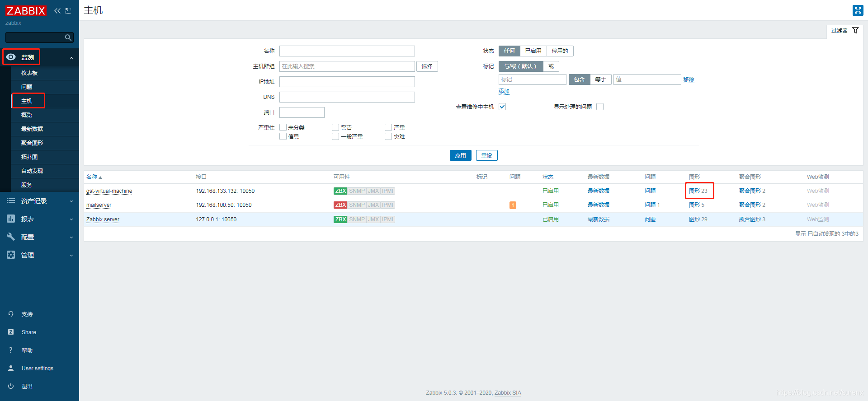Click 选择 host group button

(427, 66)
